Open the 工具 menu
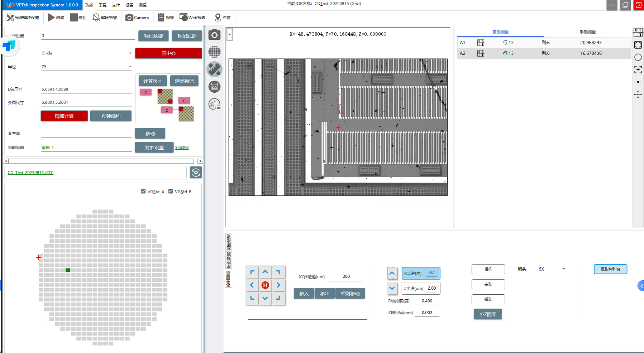 tap(102, 5)
